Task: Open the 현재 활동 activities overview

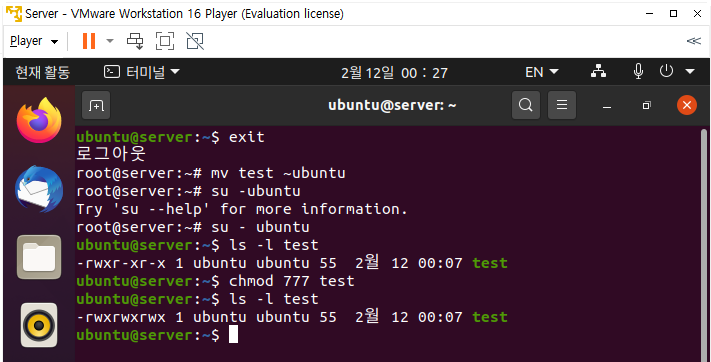Action: 43,72
